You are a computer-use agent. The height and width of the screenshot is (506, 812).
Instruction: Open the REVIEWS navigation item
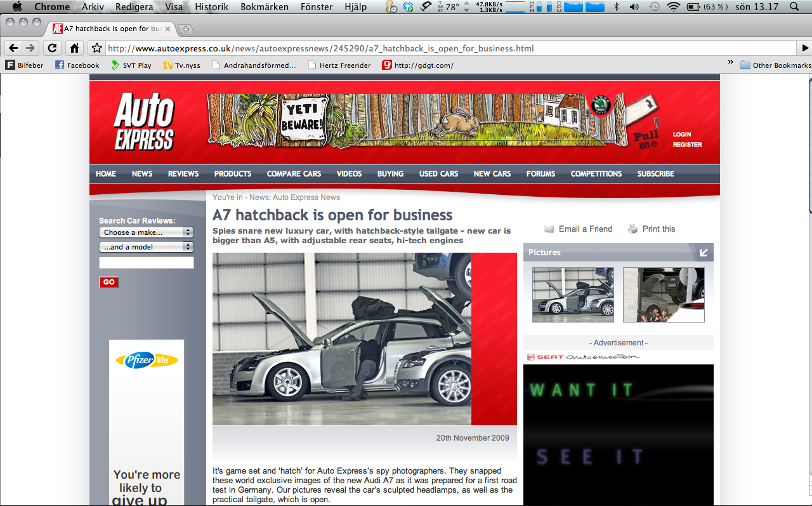click(183, 174)
